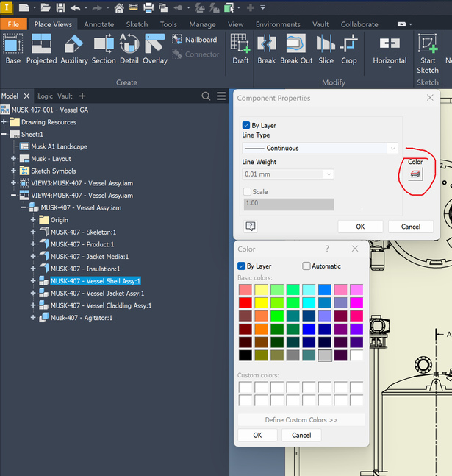452x476 pixels.
Task: Click Define Custom Colors button
Action: point(301,420)
